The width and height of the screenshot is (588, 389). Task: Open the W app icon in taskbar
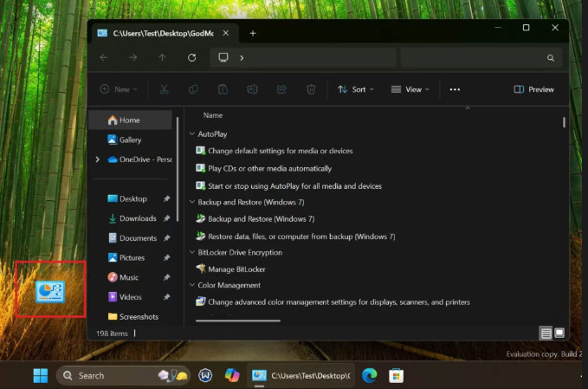205,375
